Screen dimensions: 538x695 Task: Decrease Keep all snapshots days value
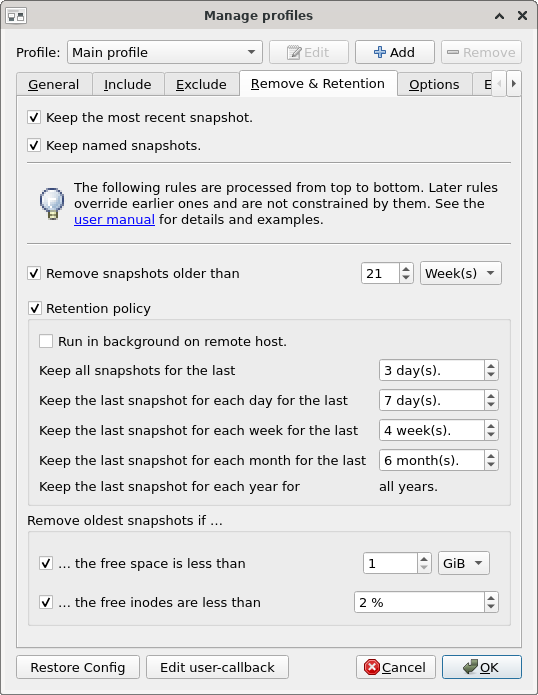(491, 375)
